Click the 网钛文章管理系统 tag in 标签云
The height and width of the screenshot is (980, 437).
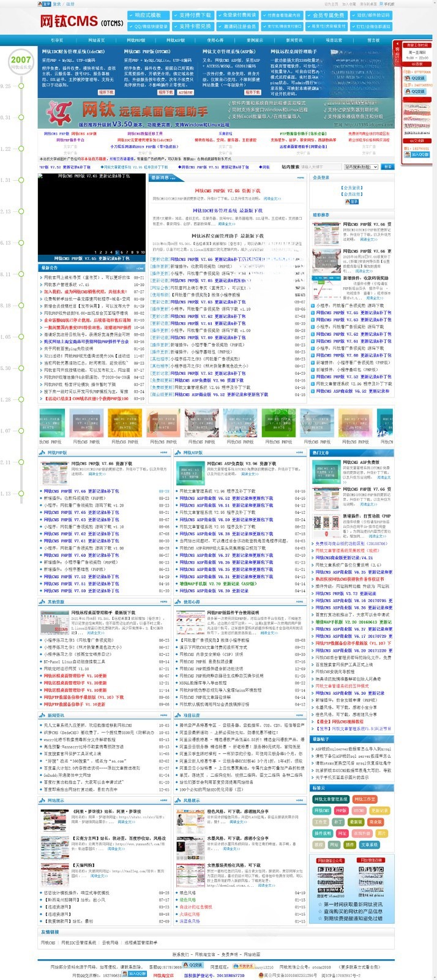(x=331, y=799)
